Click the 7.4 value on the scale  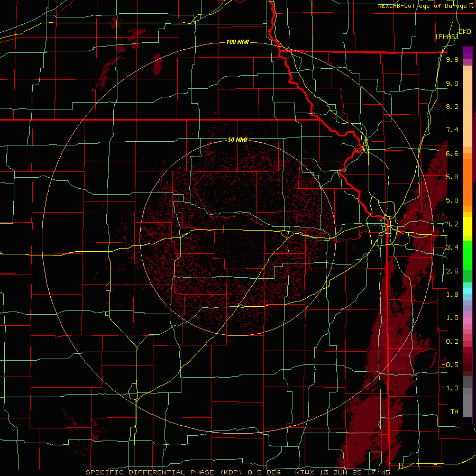pyautogui.click(x=452, y=130)
